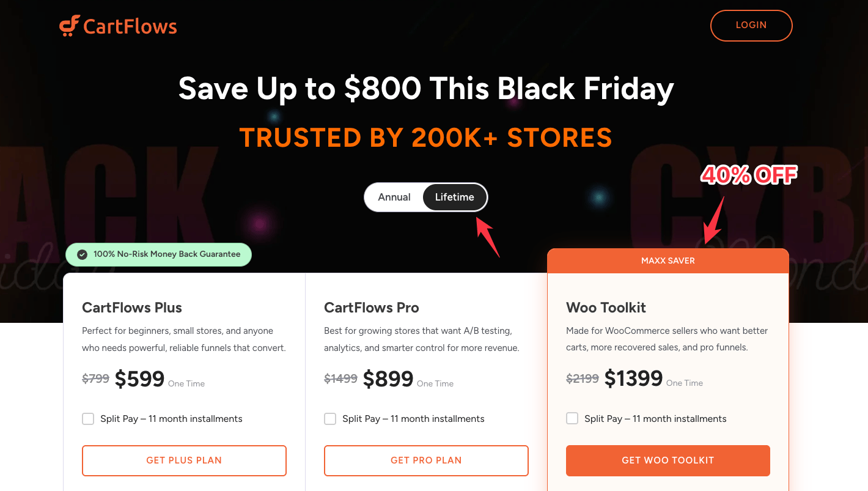Screen dimensions: 868x491
Task: Select the CartFlows Pro plan title
Action: coord(372,308)
